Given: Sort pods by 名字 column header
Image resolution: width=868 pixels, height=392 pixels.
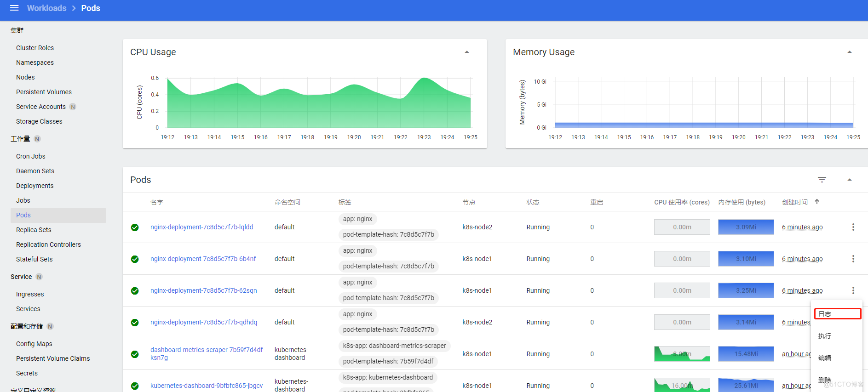Looking at the screenshot, I should pyautogui.click(x=157, y=202).
